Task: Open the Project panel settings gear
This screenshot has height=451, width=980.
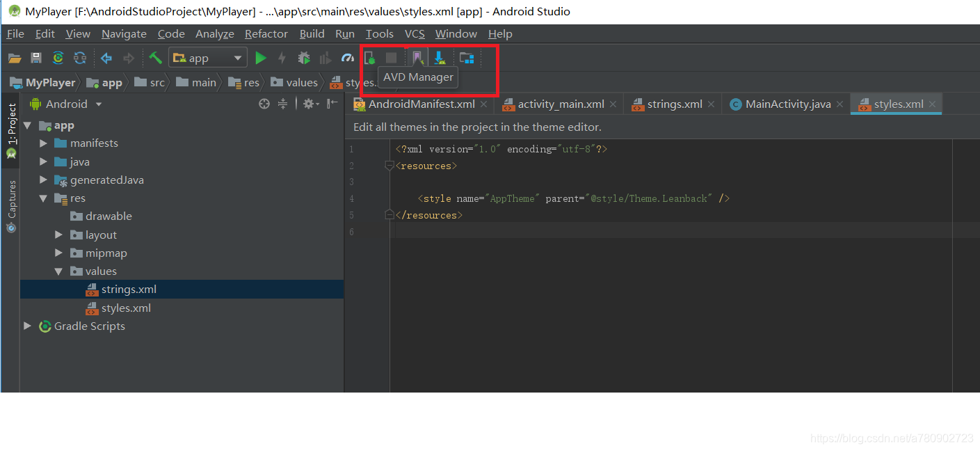Action: 311,104
